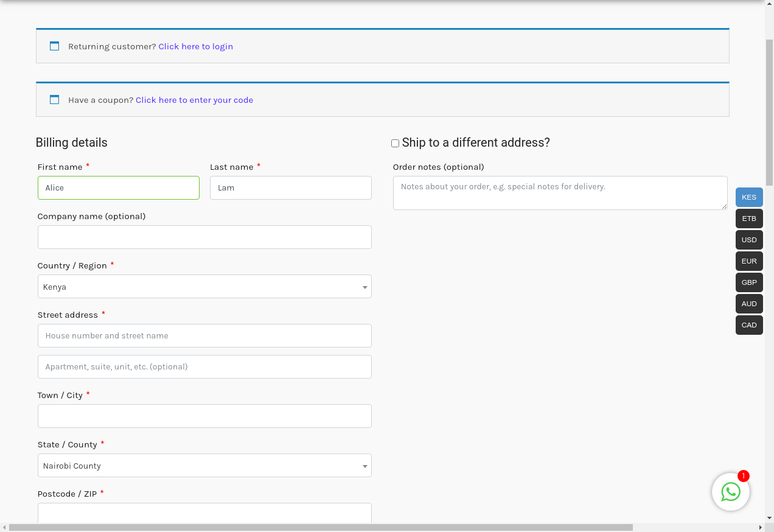Choose EUR from currency switcher
774x532 pixels.
point(749,261)
